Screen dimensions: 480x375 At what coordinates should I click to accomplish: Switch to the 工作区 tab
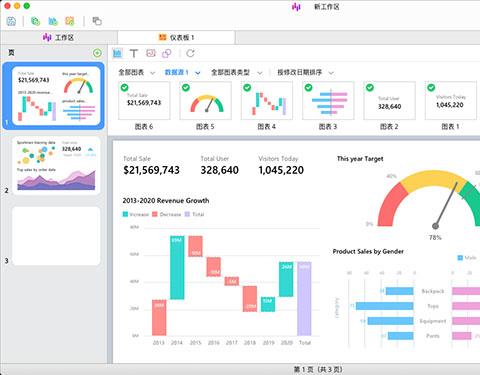(x=59, y=38)
